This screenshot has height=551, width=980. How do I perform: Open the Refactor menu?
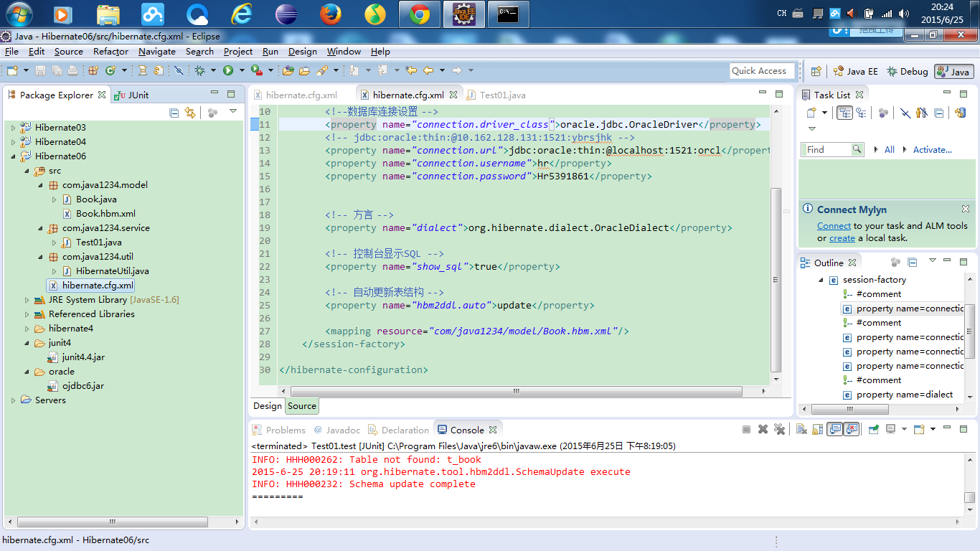110,52
